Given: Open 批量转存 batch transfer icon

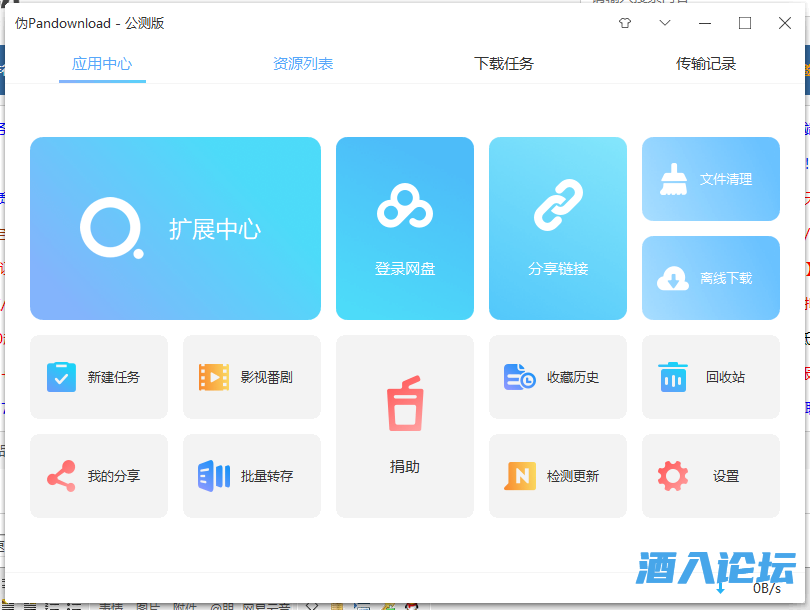Looking at the screenshot, I should (214, 476).
